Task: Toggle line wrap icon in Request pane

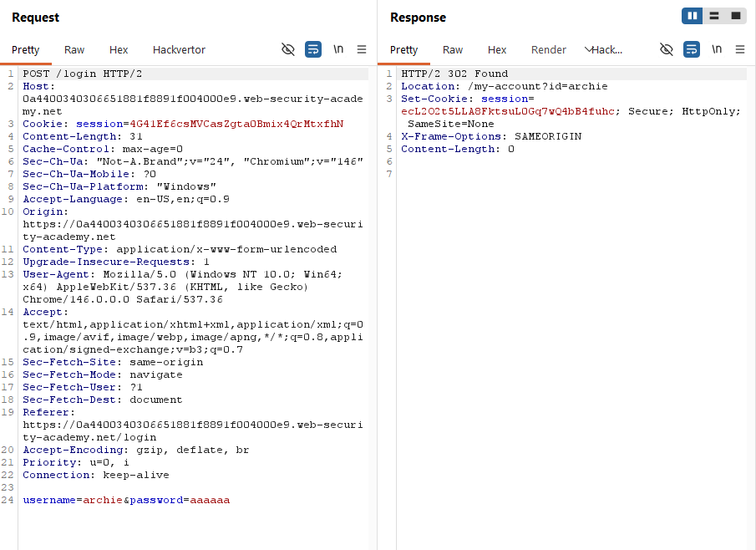Action: click(x=313, y=49)
